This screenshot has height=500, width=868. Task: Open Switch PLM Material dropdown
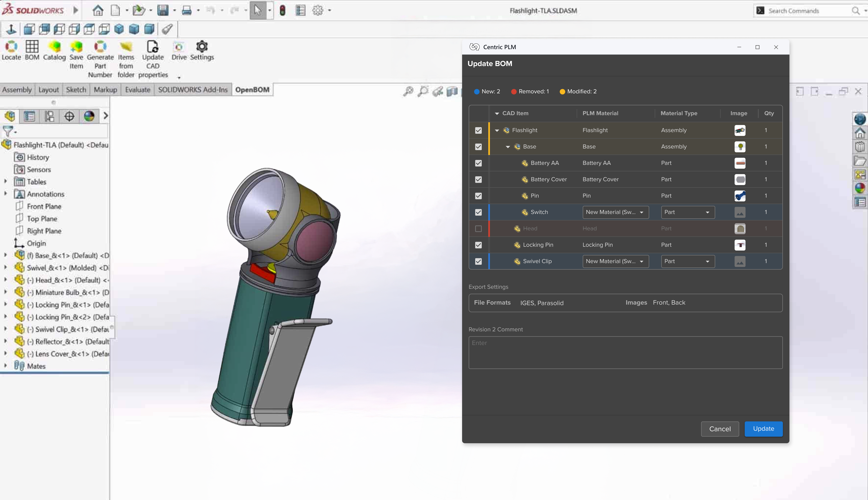(x=615, y=212)
